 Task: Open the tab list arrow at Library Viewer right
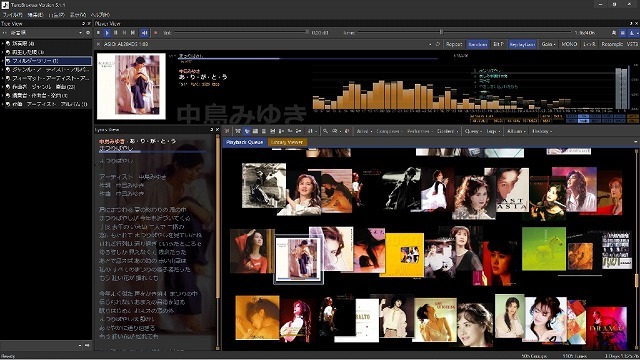click(636, 142)
